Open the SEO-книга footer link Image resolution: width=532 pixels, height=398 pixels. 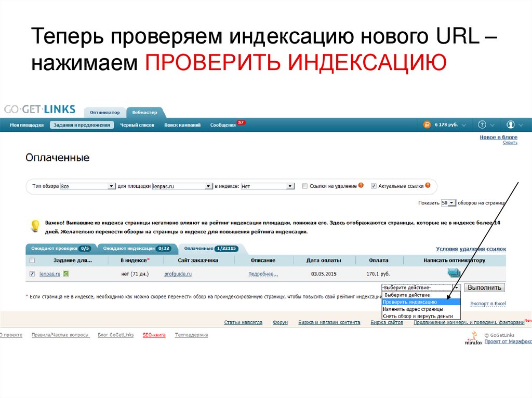click(154, 335)
